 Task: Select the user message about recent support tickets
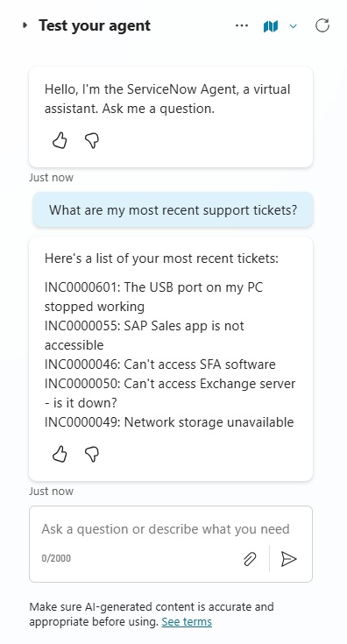(173, 210)
